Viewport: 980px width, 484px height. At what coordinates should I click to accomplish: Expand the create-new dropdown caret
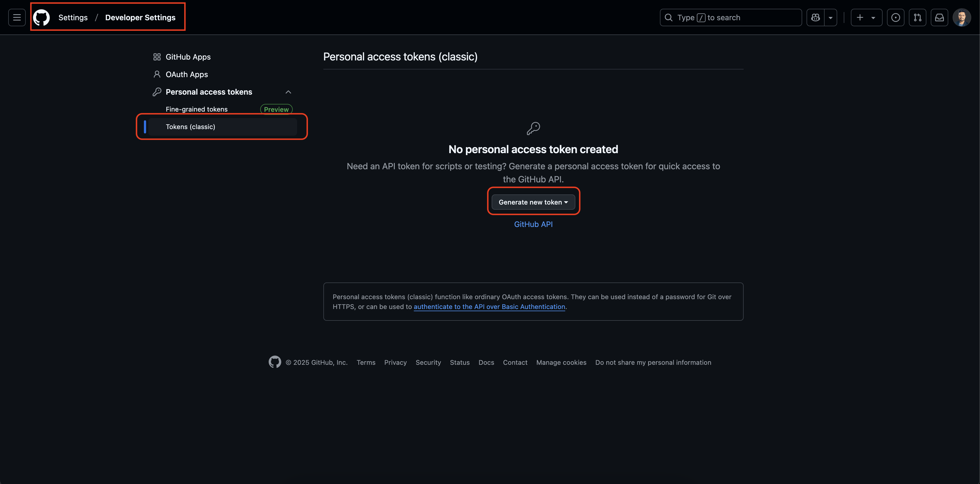pos(874,18)
